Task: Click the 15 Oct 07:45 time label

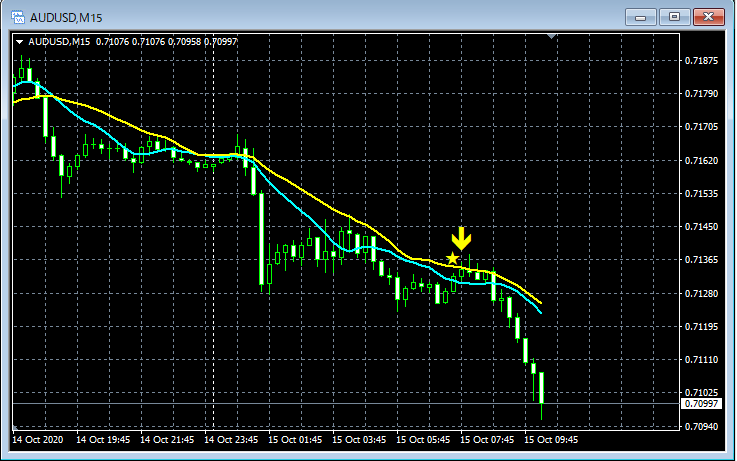Action: 486,440
